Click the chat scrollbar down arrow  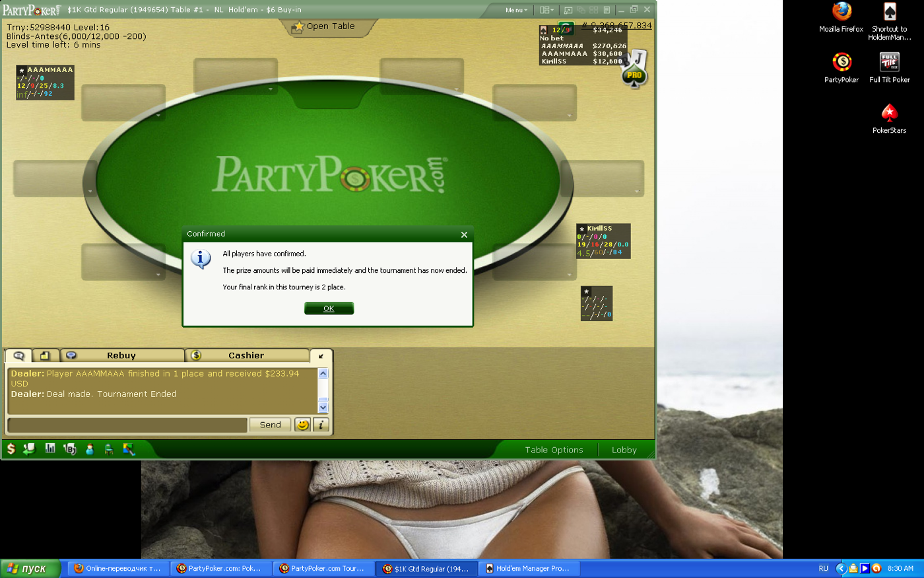click(x=323, y=408)
